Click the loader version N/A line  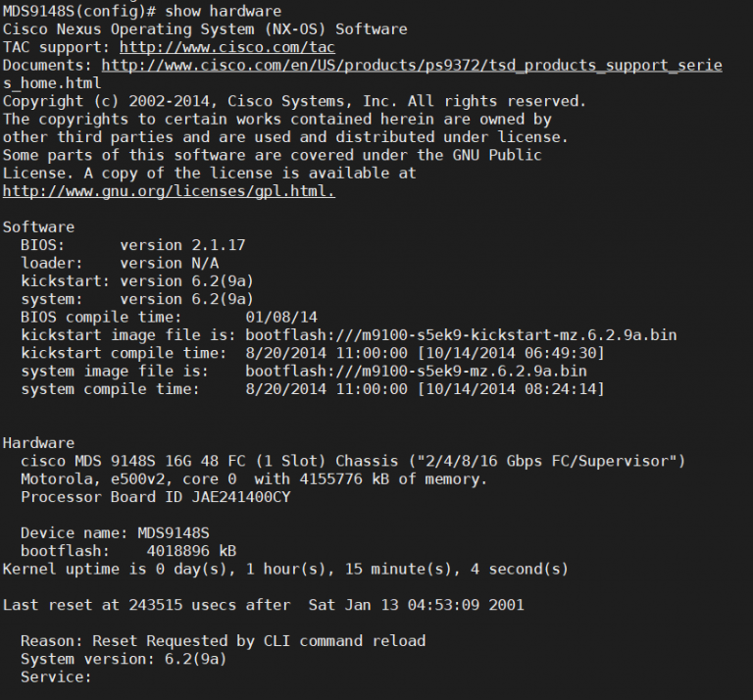tap(120, 263)
